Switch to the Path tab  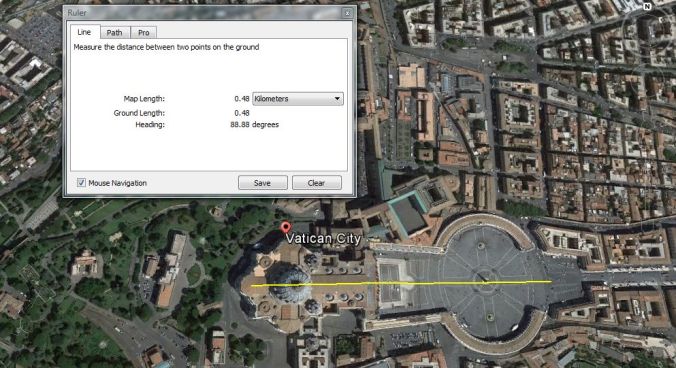pos(115,33)
